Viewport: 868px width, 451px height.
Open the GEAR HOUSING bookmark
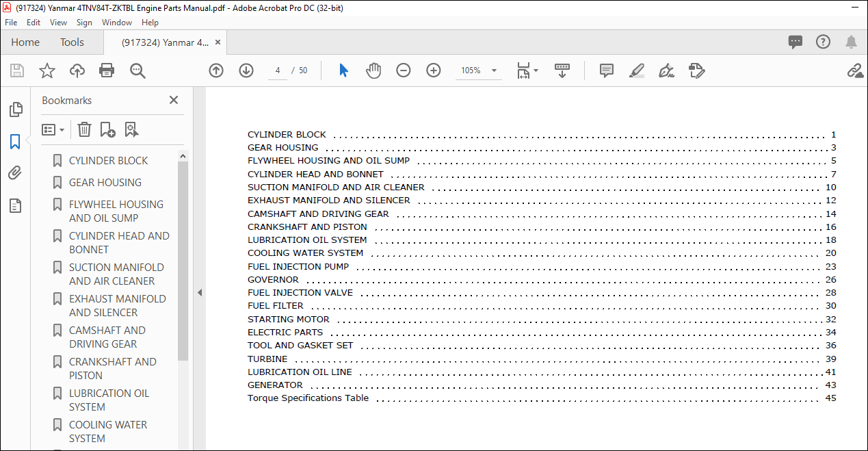[x=105, y=182]
